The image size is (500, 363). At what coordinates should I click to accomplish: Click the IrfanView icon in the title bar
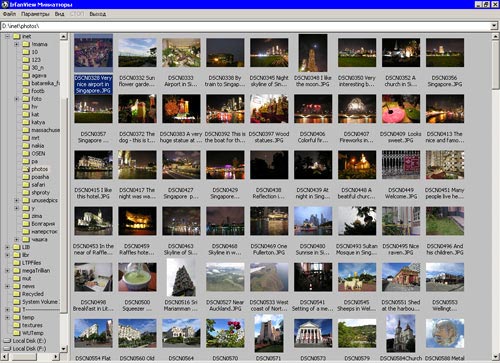pos(5,4)
